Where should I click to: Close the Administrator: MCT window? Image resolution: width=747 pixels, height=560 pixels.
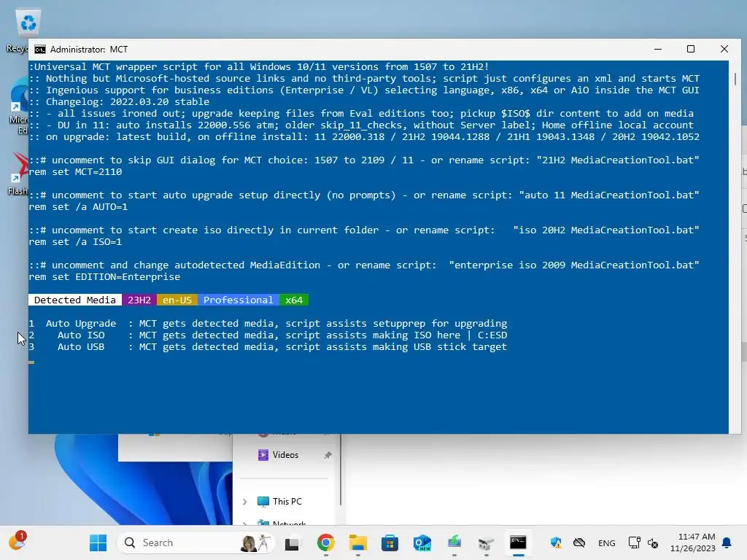coord(724,49)
